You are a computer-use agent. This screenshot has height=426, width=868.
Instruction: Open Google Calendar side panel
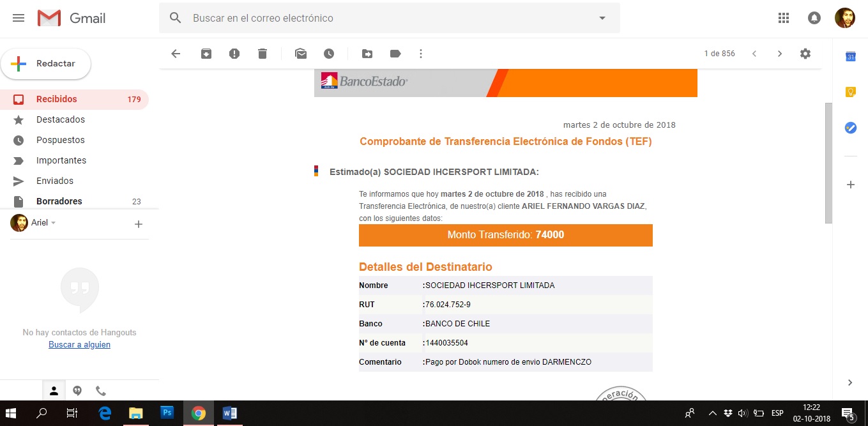pos(850,56)
